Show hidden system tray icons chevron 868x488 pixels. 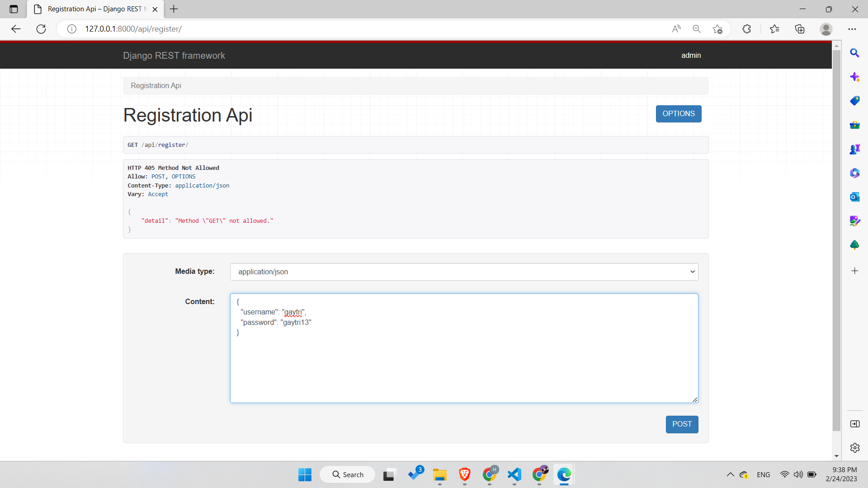[x=730, y=474]
